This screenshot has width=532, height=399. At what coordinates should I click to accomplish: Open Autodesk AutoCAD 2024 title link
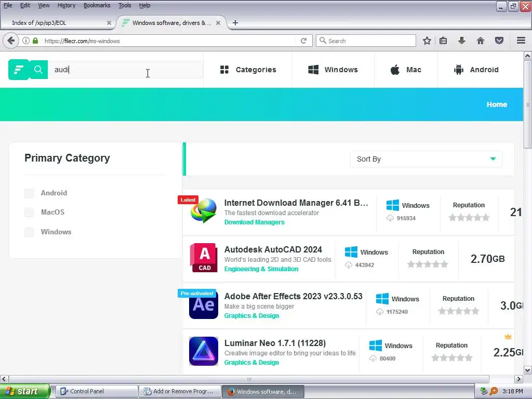point(273,250)
